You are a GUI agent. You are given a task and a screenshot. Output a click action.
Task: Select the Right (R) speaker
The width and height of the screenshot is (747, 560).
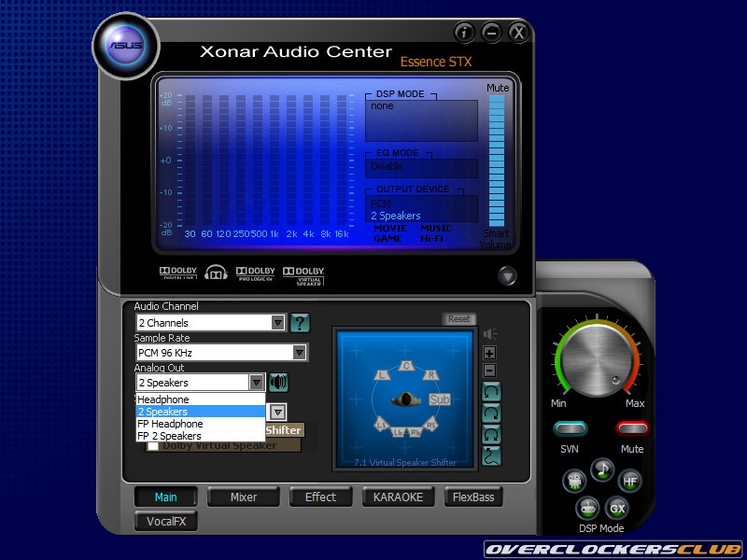tap(430, 375)
